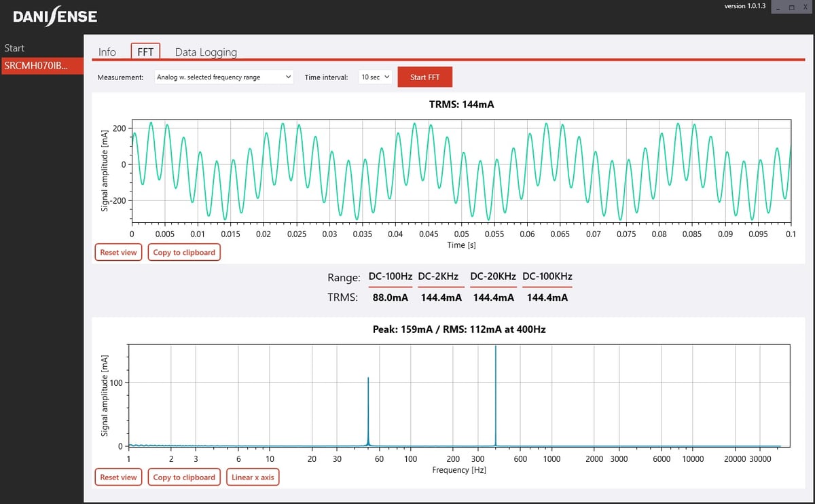Reset view of the frequency spectrum chart
Viewport: 815px width, 504px height.
click(118, 477)
